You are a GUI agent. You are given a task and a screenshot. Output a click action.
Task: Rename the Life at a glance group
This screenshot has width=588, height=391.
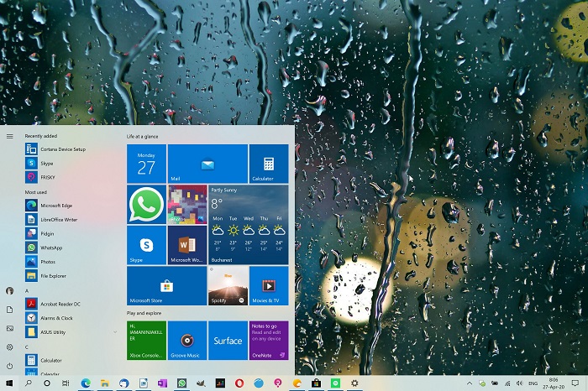pos(142,136)
